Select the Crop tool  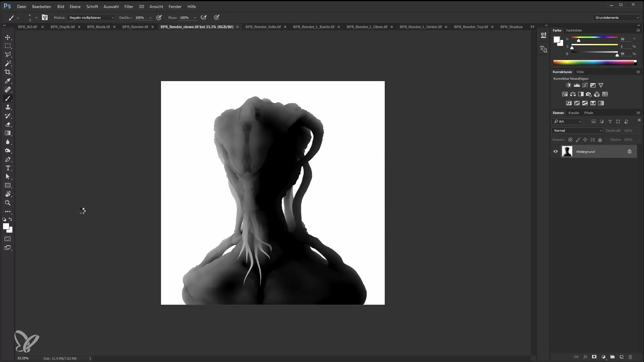point(8,72)
